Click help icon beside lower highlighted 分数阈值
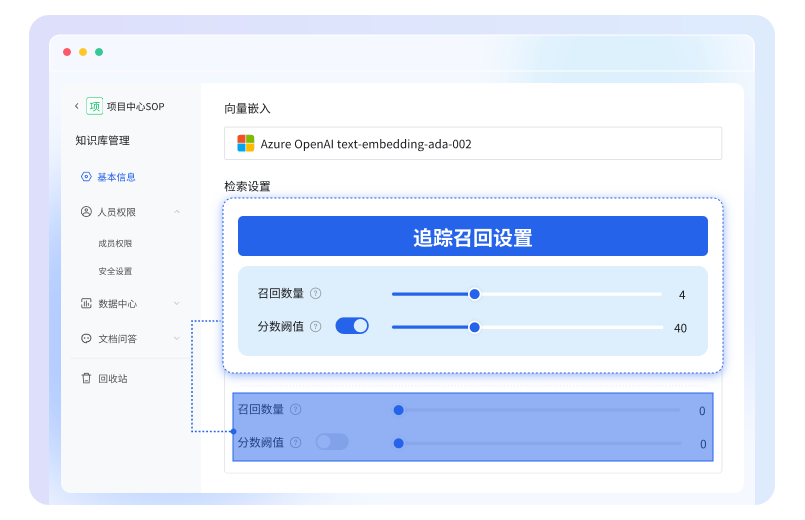 coord(296,442)
